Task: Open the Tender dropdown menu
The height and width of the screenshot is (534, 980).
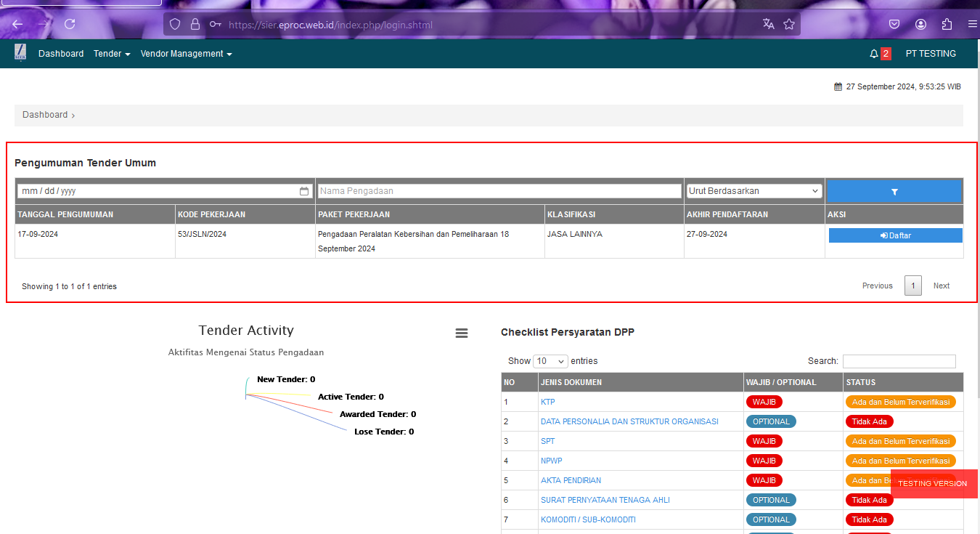Action: [112, 54]
